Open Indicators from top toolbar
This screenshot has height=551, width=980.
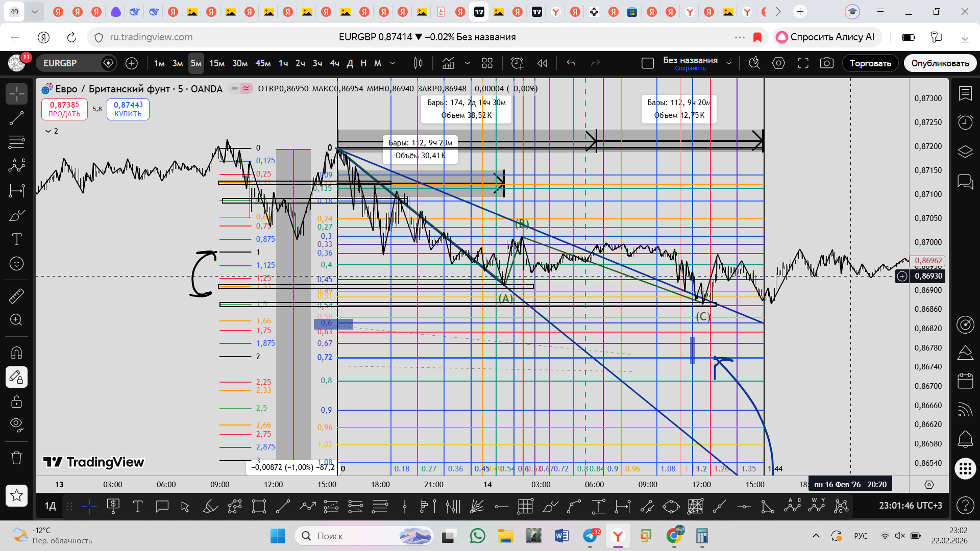tap(448, 63)
